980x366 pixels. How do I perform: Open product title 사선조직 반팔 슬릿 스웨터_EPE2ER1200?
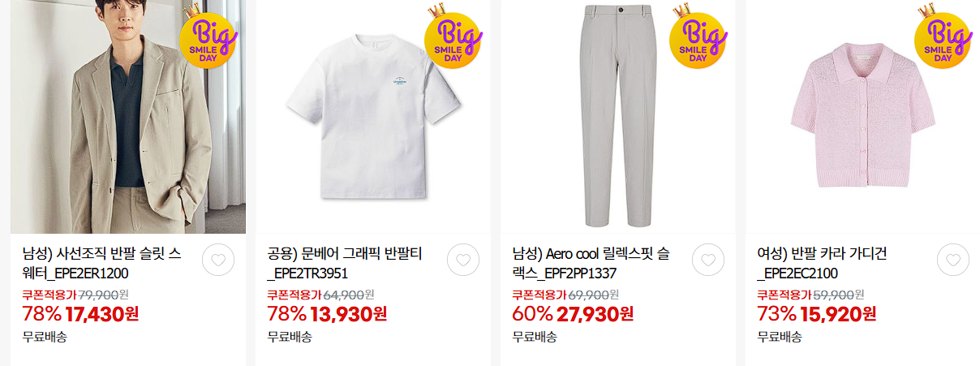(x=102, y=264)
